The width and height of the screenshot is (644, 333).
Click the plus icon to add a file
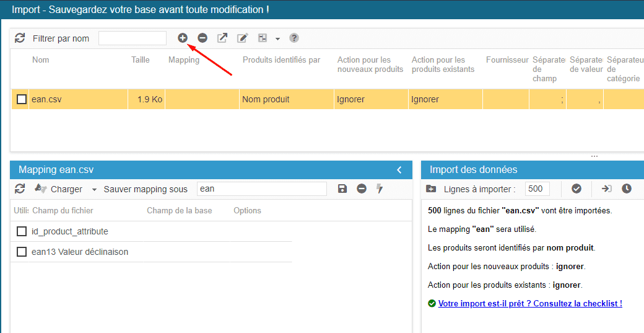183,38
